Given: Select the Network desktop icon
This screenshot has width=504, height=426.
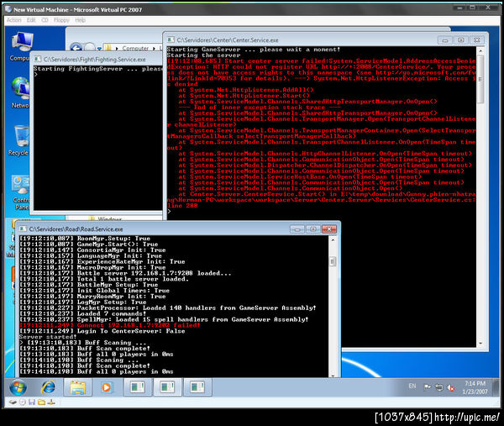Looking at the screenshot, I should click(20, 92).
